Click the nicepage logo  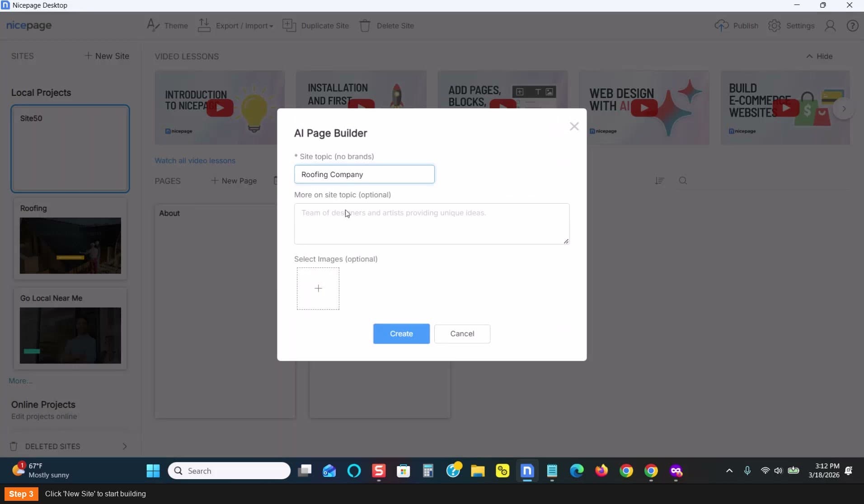pos(29,26)
